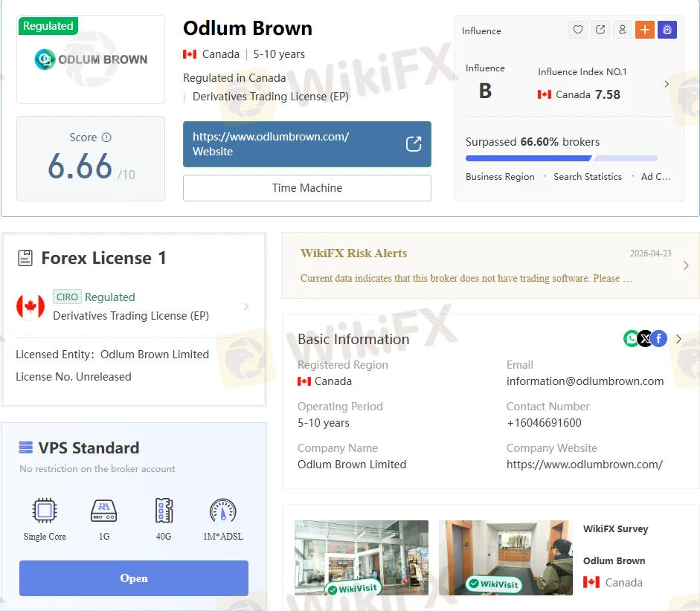
Task: Expand the CIRO license row chevron
Action: coord(246,306)
